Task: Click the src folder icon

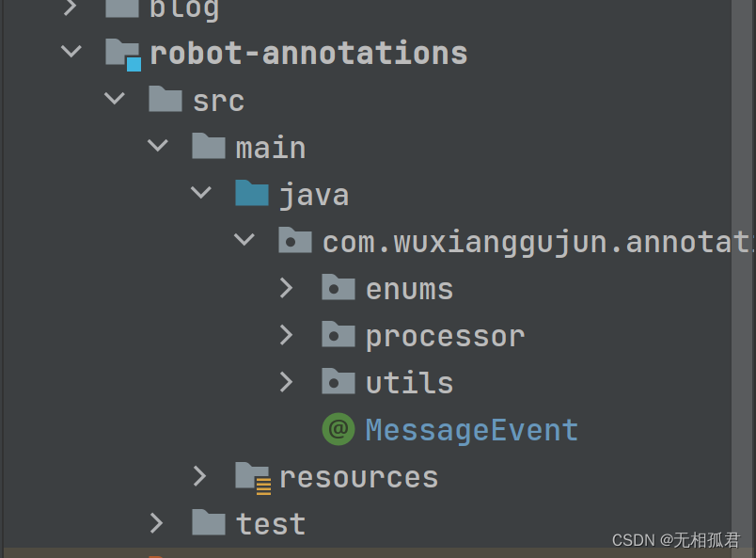Action: [165, 100]
